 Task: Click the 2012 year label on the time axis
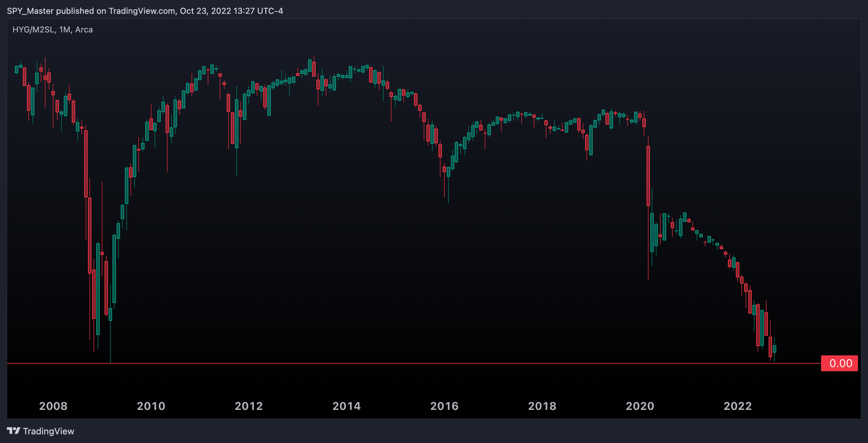click(249, 406)
